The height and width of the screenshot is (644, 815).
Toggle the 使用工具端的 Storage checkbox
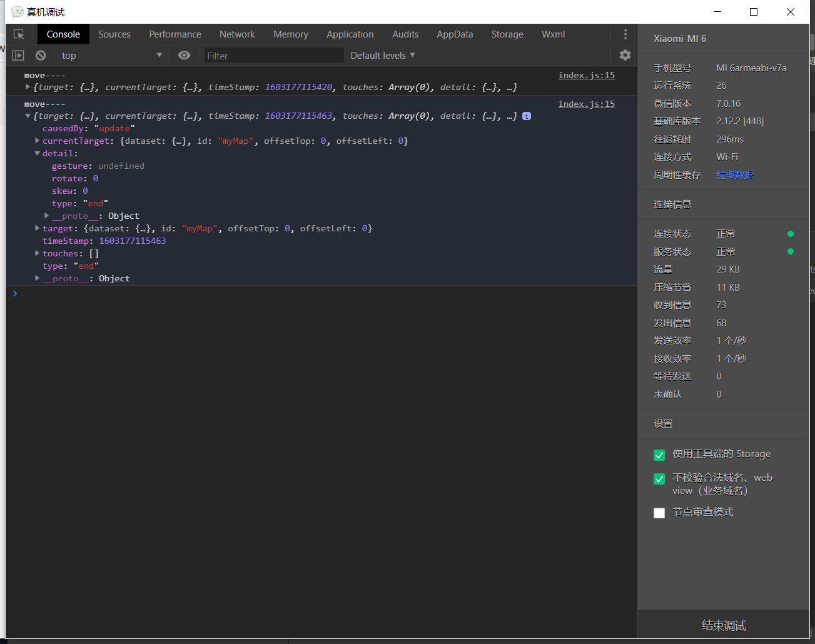pyautogui.click(x=659, y=455)
